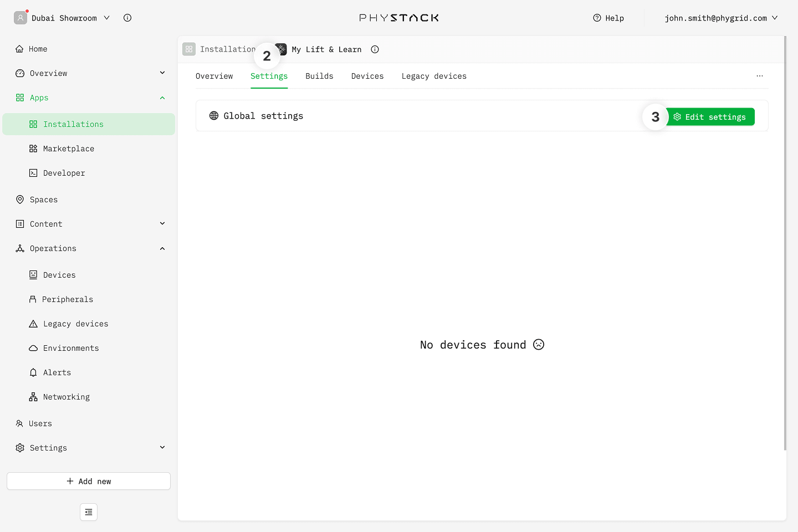
Task: Open Peripherals in the sidebar
Action: [89, 299]
